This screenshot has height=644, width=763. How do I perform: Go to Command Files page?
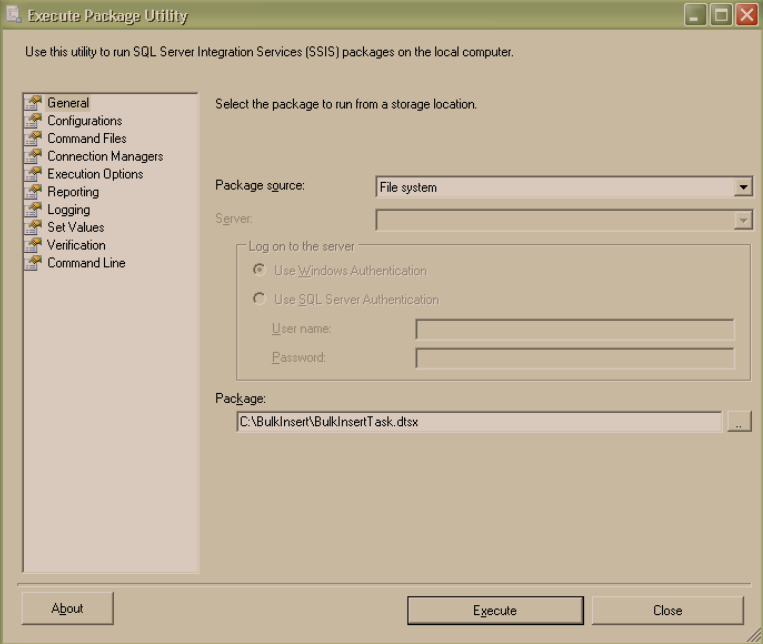[x=87, y=138]
